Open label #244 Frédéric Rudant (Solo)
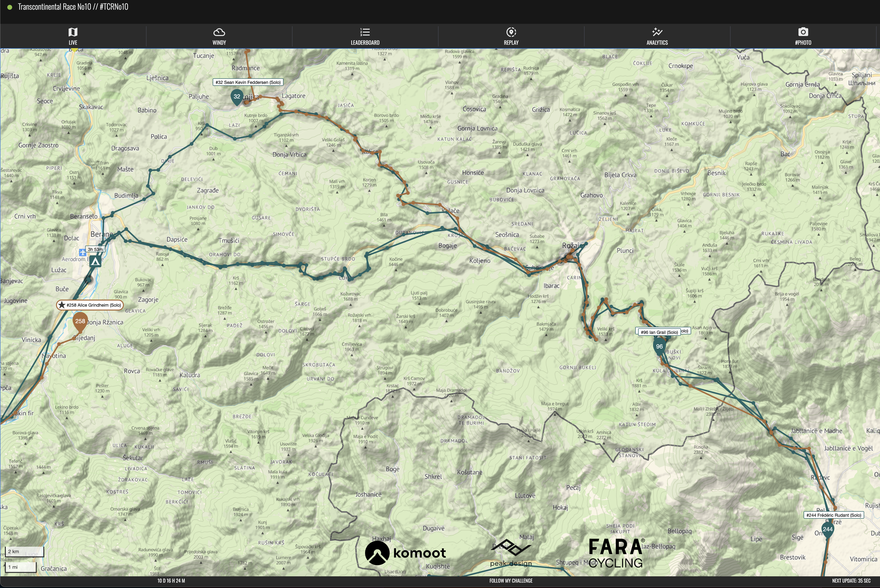Viewport: 880px width, 588px height. click(834, 515)
